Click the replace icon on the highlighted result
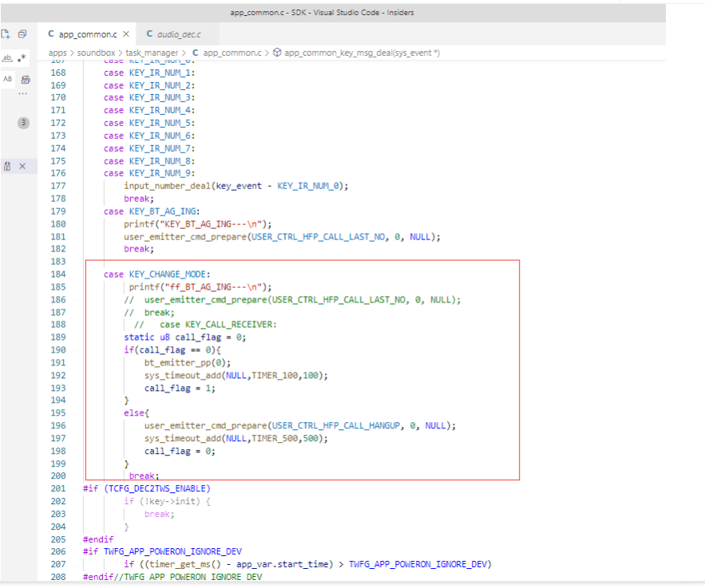 (x=7, y=166)
